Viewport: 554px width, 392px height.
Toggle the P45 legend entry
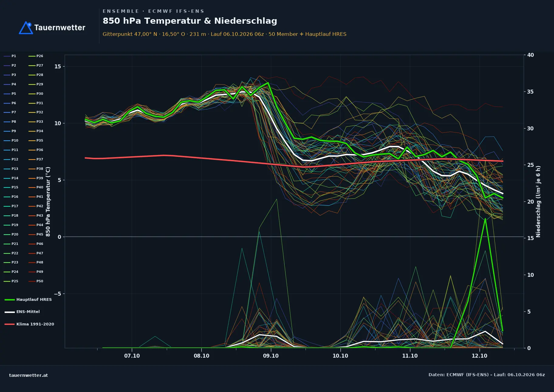click(x=36, y=234)
